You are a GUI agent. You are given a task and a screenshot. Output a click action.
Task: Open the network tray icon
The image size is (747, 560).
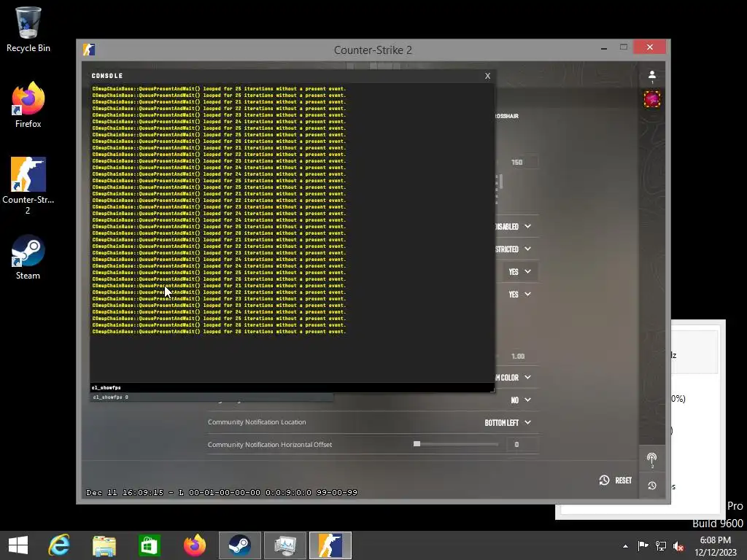[661, 545]
